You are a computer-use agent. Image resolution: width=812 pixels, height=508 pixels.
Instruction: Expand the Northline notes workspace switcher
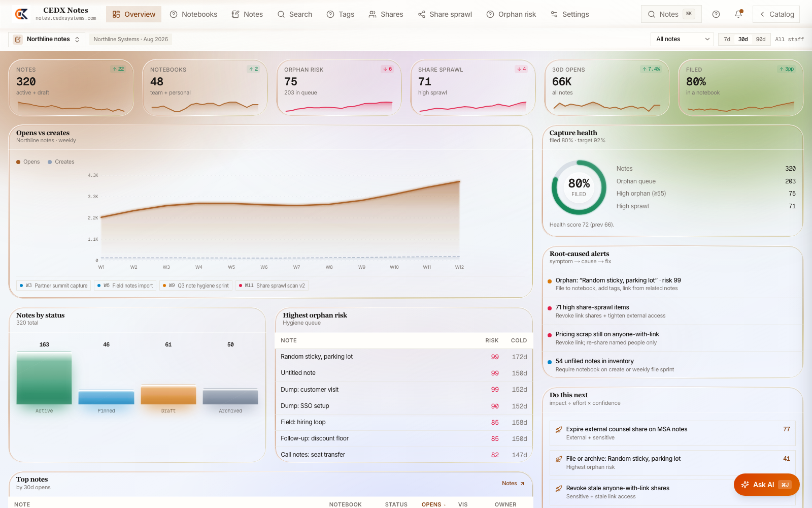(47, 39)
